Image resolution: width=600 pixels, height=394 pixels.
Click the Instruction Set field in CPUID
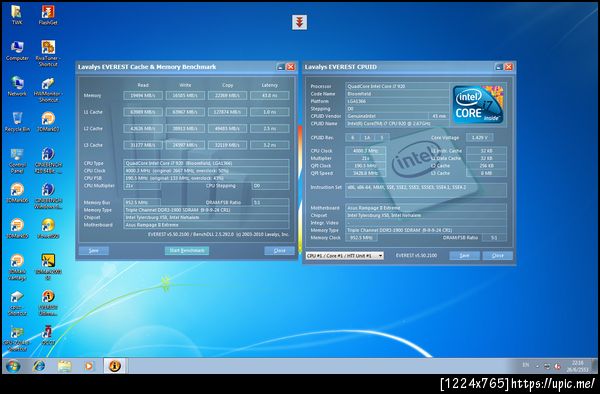click(426, 190)
